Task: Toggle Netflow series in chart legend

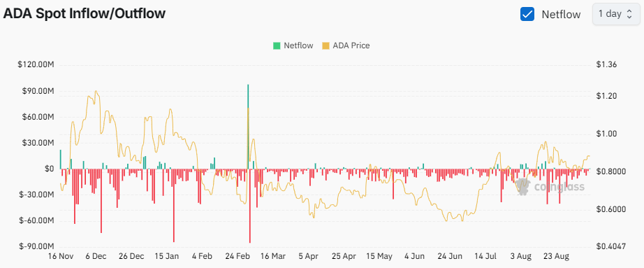Action: [293, 45]
